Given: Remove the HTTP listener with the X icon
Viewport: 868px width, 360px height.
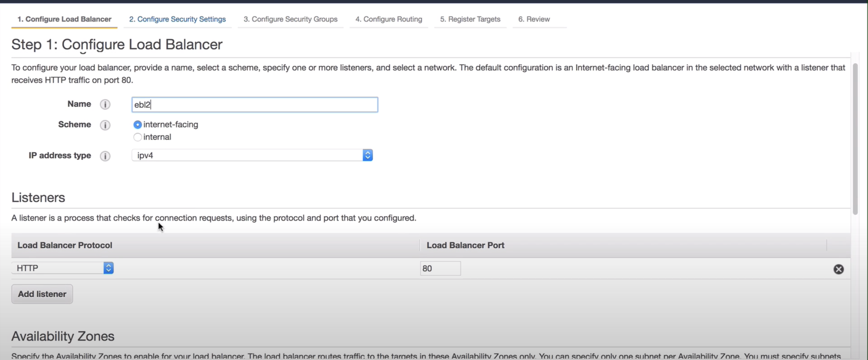Looking at the screenshot, I should (x=839, y=269).
